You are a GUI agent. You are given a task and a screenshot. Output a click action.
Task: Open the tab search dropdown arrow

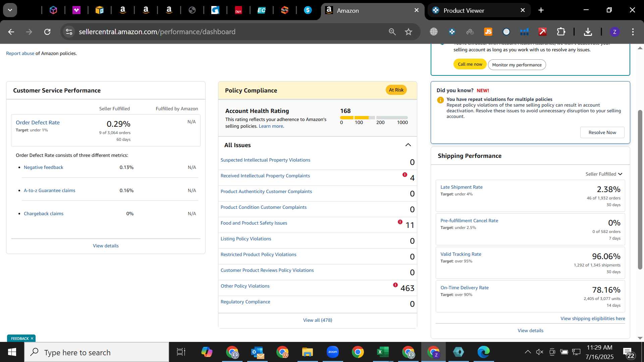(x=10, y=10)
